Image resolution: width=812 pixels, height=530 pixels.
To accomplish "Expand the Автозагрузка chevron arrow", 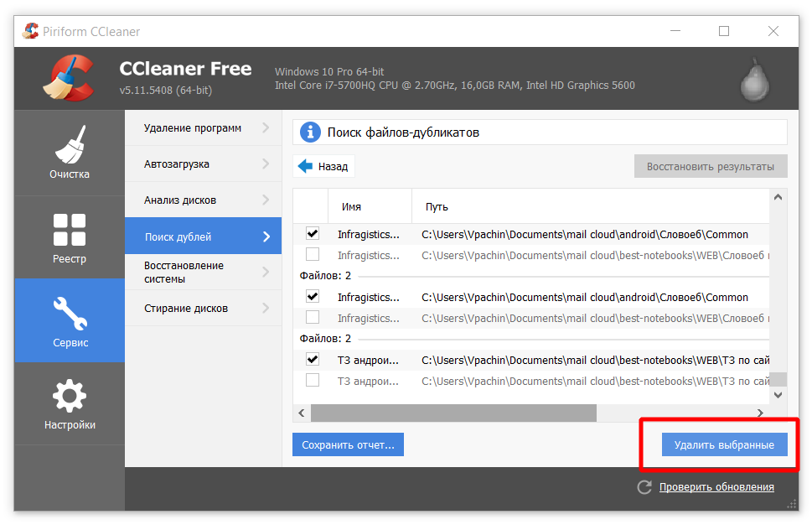I will pyautogui.click(x=266, y=164).
